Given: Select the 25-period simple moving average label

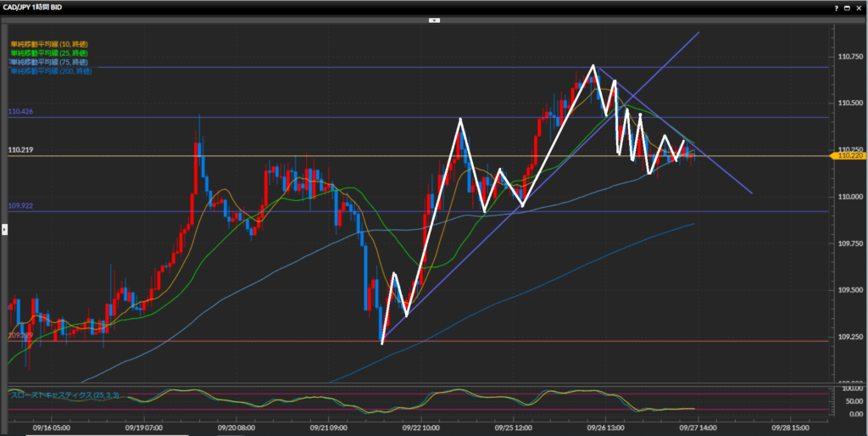Looking at the screenshot, I should click(50, 53).
